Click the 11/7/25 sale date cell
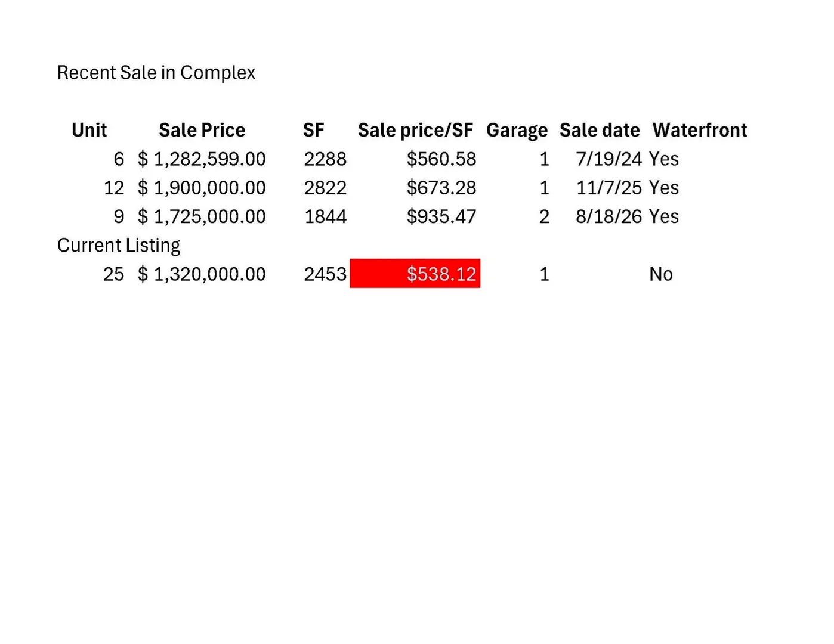The image size is (834, 644). [609, 188]
